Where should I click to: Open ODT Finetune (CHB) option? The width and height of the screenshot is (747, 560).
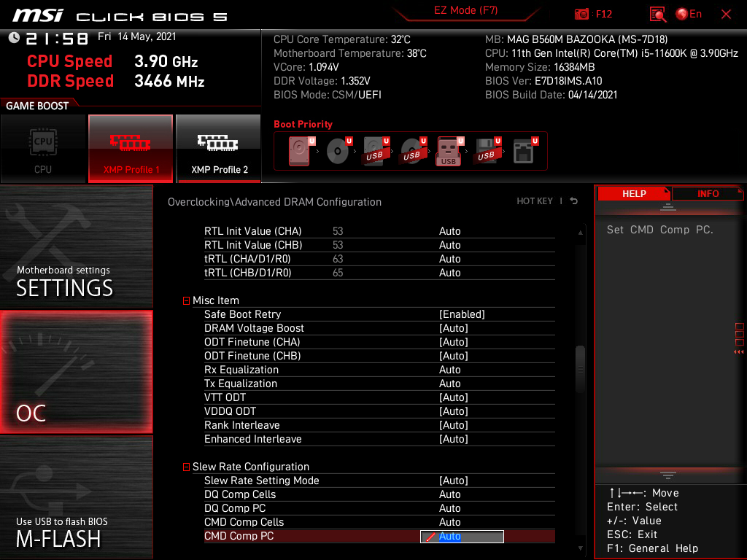379,356
